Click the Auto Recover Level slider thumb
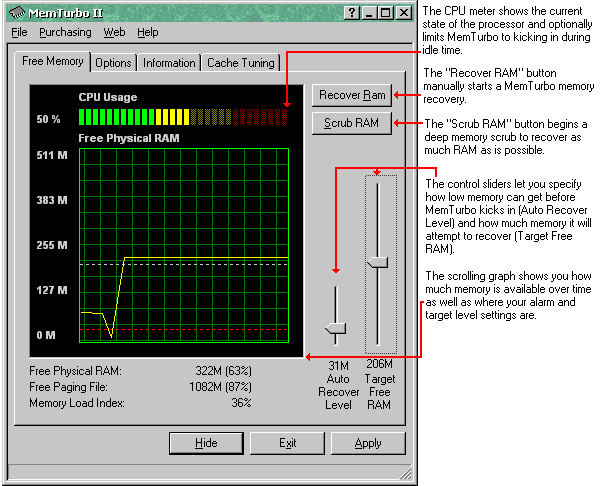 pyautogui.click(x=336, y=328)
